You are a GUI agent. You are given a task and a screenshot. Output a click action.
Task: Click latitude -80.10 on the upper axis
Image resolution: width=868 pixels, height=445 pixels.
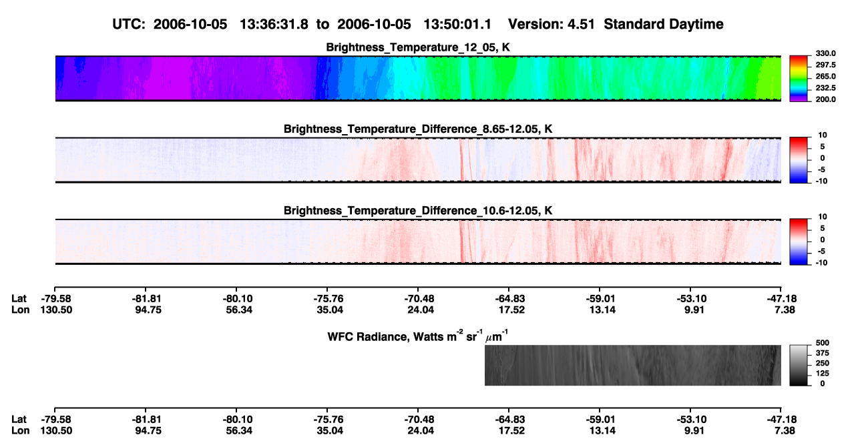236,298
